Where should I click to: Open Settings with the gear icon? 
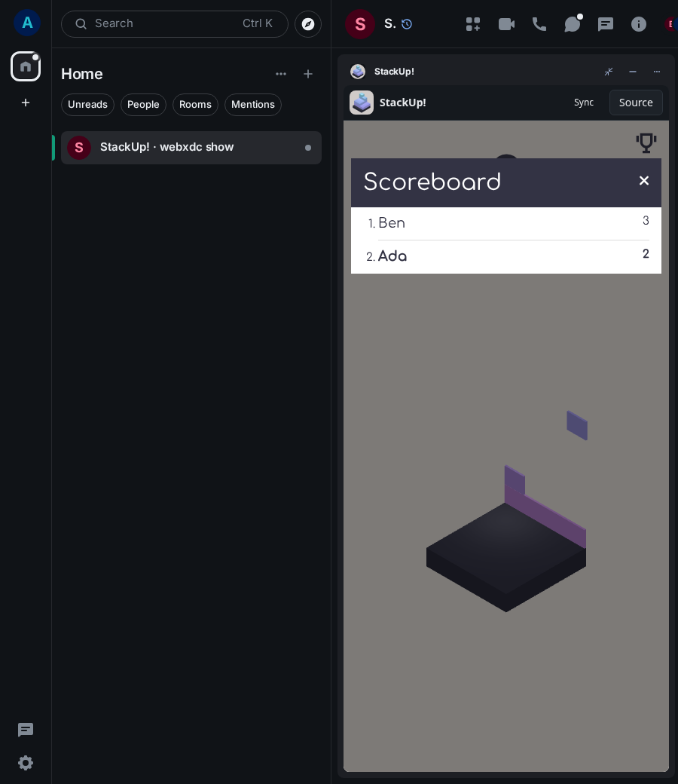pyautogui.click(x=26, y=763)
